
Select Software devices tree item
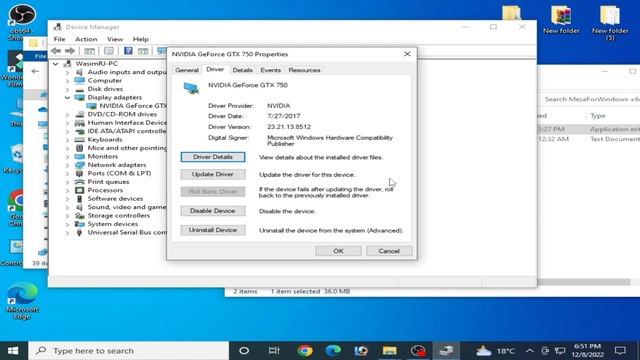pyautogui.click(x=115, y=198)
